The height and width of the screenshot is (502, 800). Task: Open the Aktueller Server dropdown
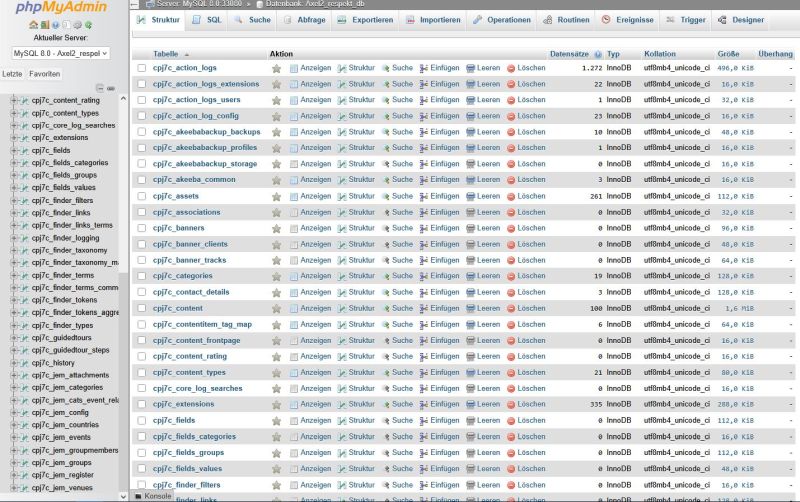[x=60, y=53]
